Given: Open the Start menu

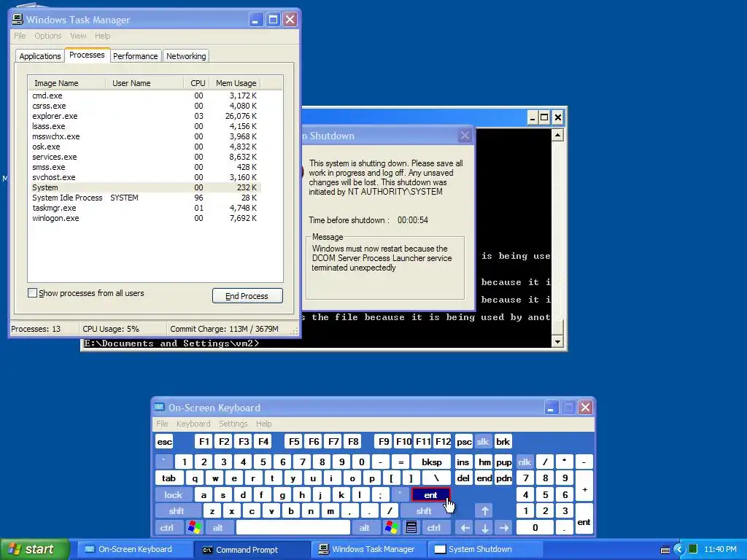Looking at the screenshot, I should pyautogui.click(x=35, y=549).
